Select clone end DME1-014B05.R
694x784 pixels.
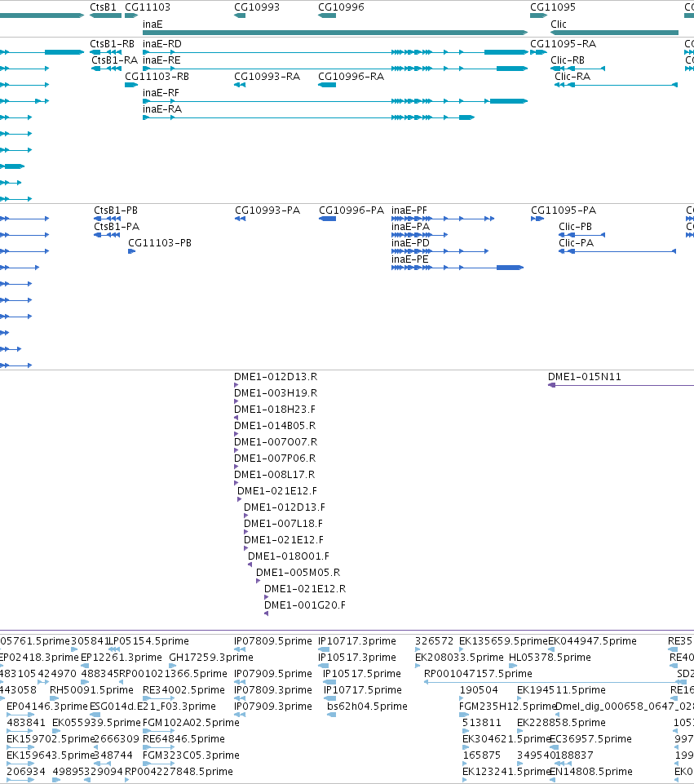coord(275,426)
